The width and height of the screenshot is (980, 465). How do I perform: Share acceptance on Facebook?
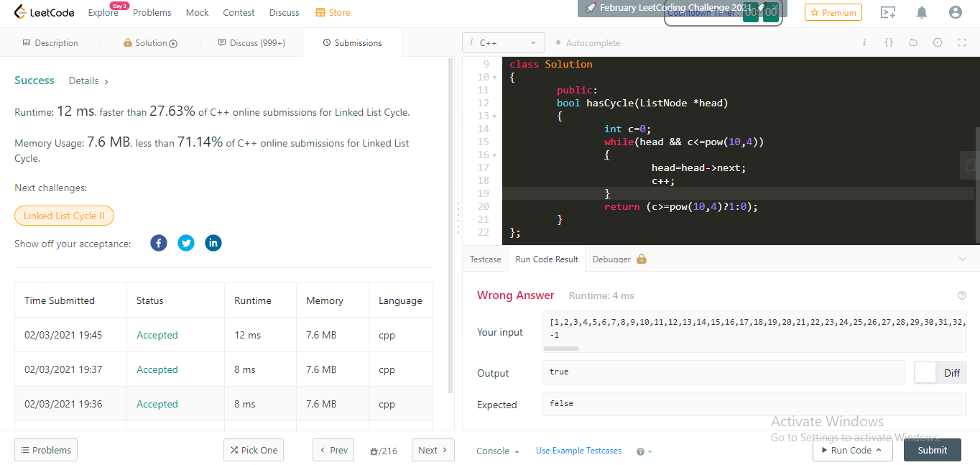pyautogui.click(x=159, y=243)
